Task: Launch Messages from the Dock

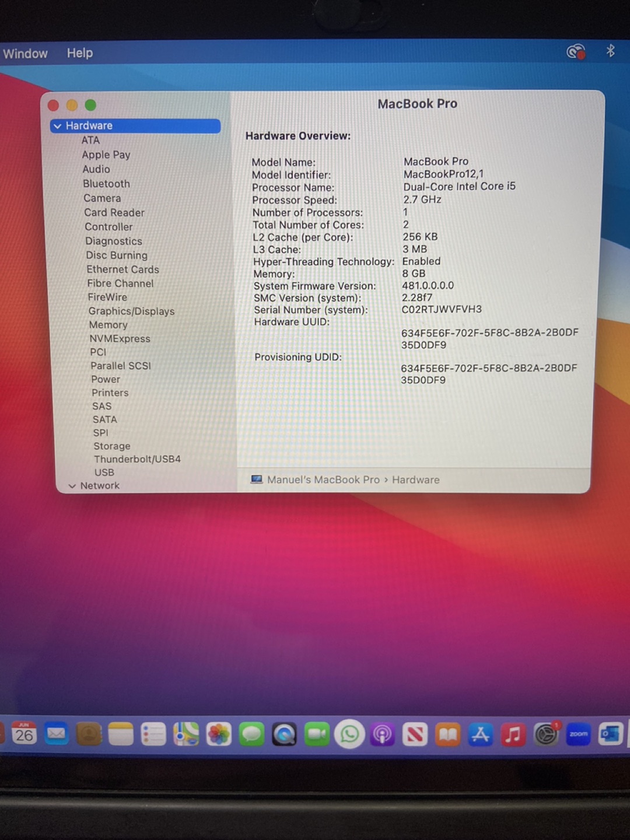Action: pyautogui.click(x=251, y=734)
